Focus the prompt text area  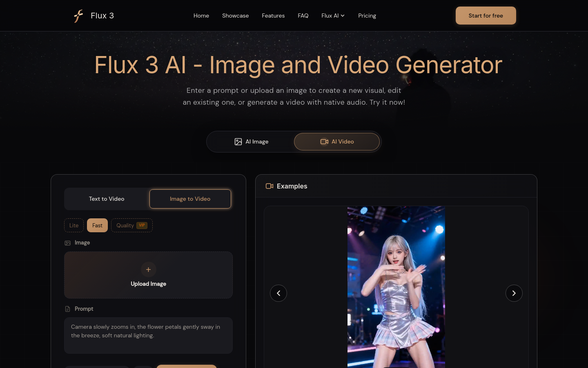[x=148, y=335]
